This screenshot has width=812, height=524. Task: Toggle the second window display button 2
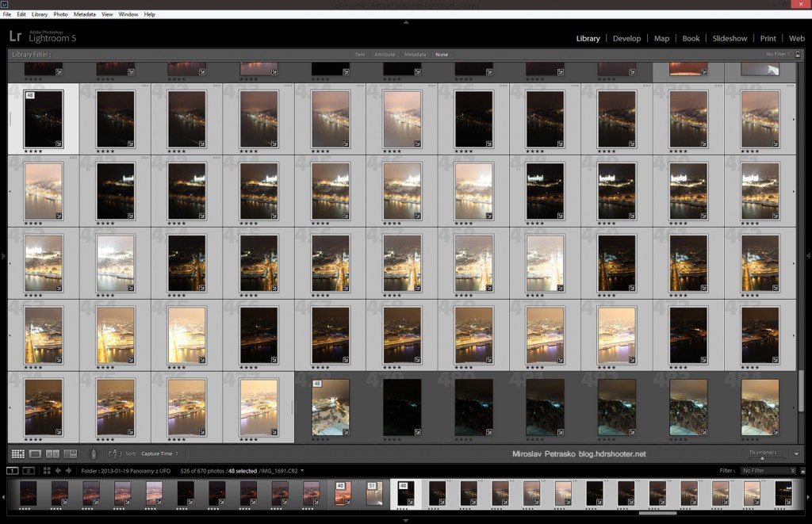(x=29, y=471)
